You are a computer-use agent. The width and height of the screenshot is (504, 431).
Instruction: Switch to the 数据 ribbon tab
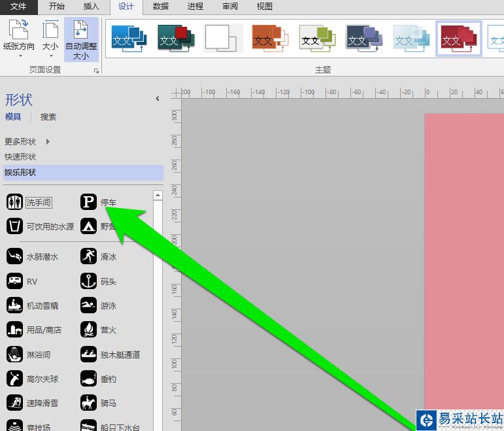point(161,7)
